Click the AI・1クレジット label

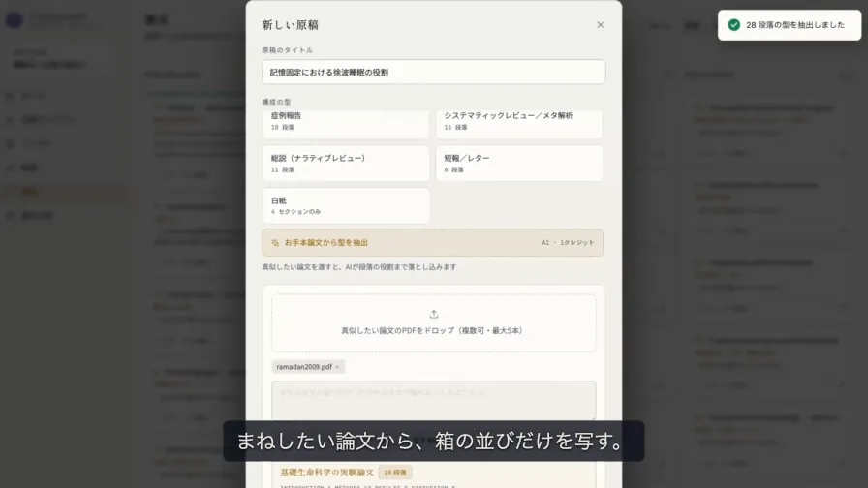click(568, 242)
